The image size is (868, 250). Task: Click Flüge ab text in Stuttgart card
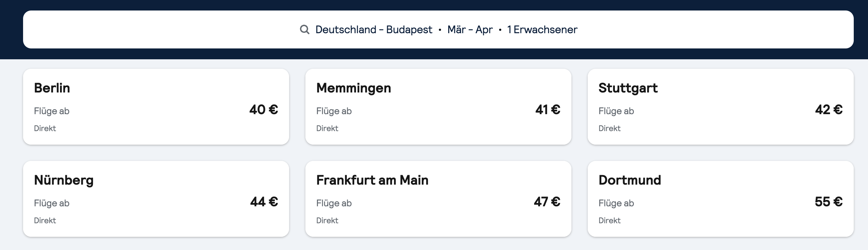(x=616, y=111)
